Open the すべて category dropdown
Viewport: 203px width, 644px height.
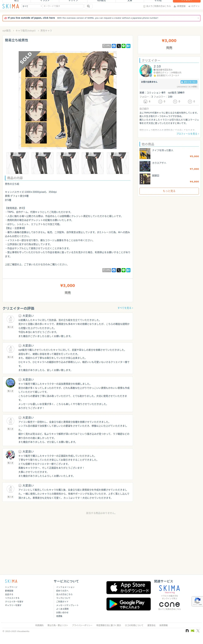(x=32, y=6)
